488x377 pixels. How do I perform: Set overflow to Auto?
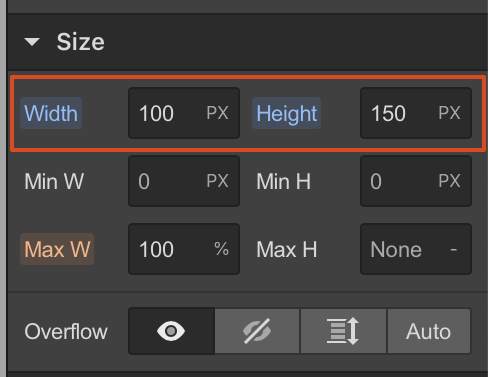coord(429,331)
